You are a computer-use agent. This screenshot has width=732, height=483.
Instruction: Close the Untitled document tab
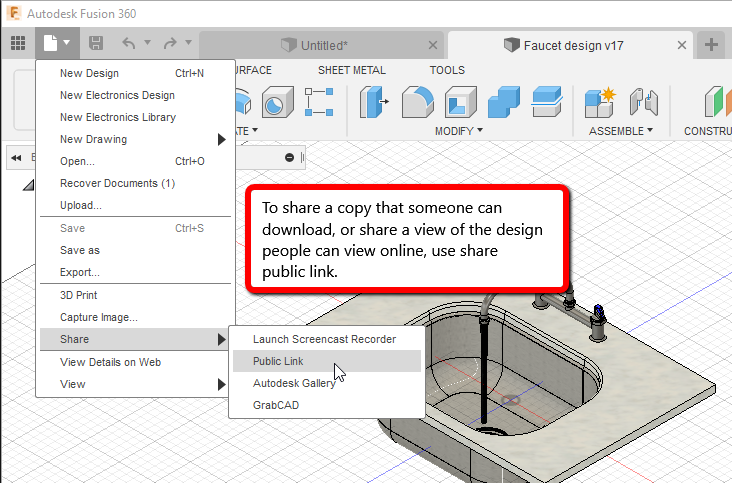[x=432, y=45]
